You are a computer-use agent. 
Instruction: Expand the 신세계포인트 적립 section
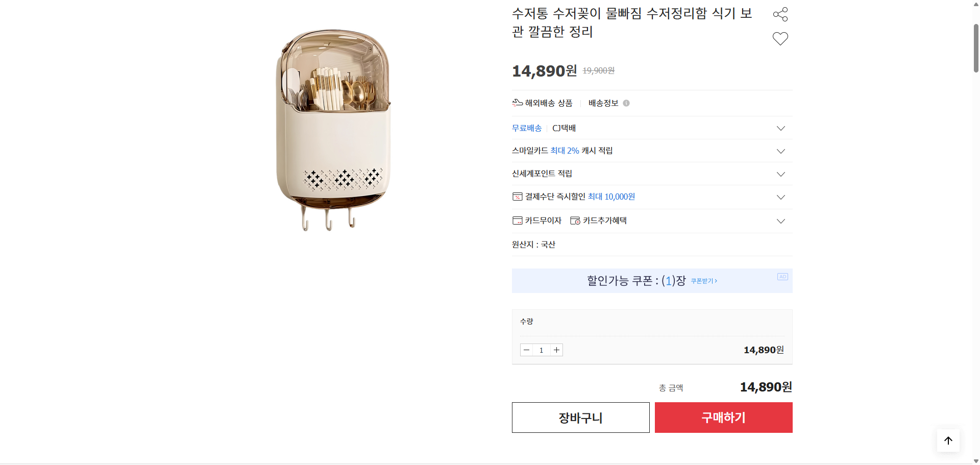click(780, 174)
